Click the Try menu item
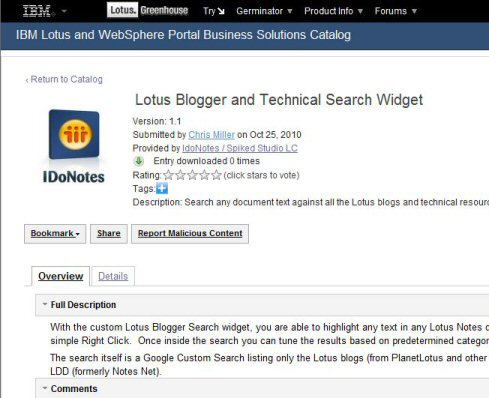The image size is (489, 398). (x=214, y=11)
